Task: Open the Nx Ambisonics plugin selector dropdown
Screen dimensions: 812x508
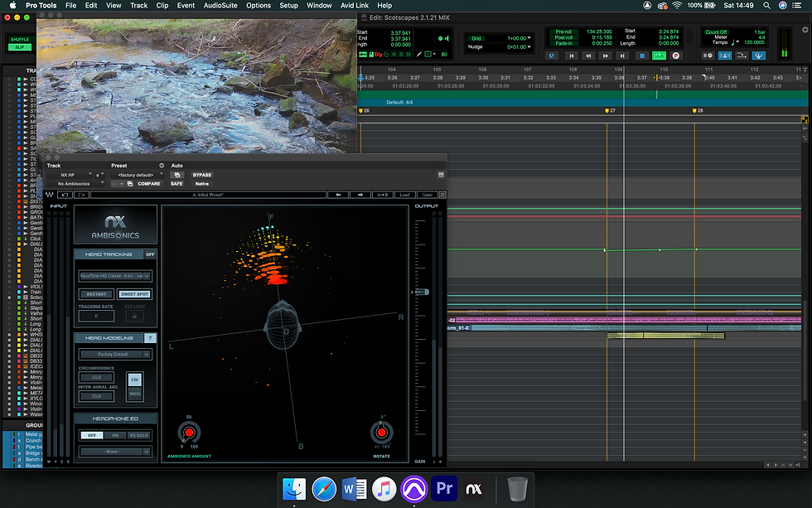Action: (75, 184)
